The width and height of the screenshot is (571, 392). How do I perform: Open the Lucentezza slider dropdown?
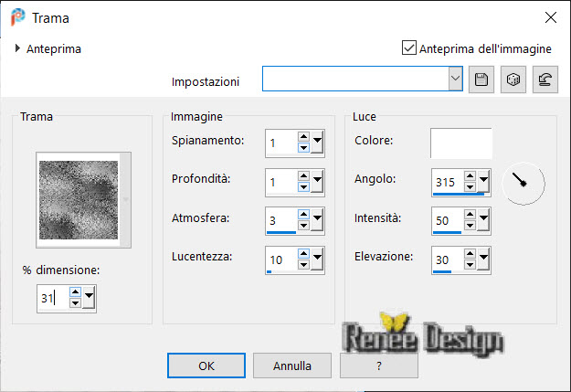coord(317,259)
